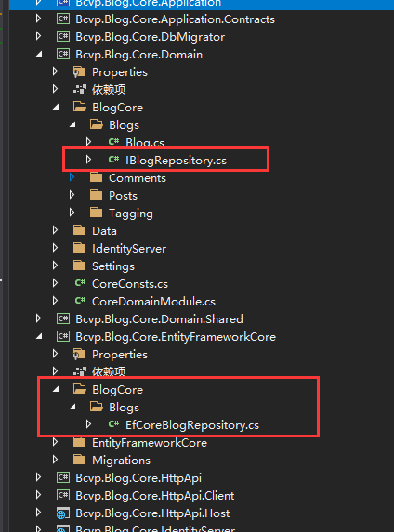Select Bcvp.Blog.Core.Domain.Shared project

pos(159,319)
